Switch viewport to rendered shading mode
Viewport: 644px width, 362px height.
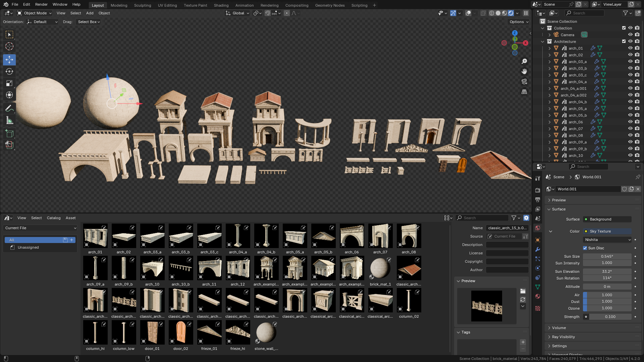click(510, 13)
